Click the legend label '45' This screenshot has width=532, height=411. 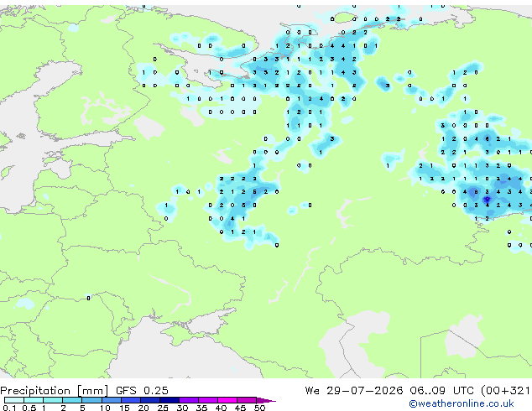tap(240, 408)
